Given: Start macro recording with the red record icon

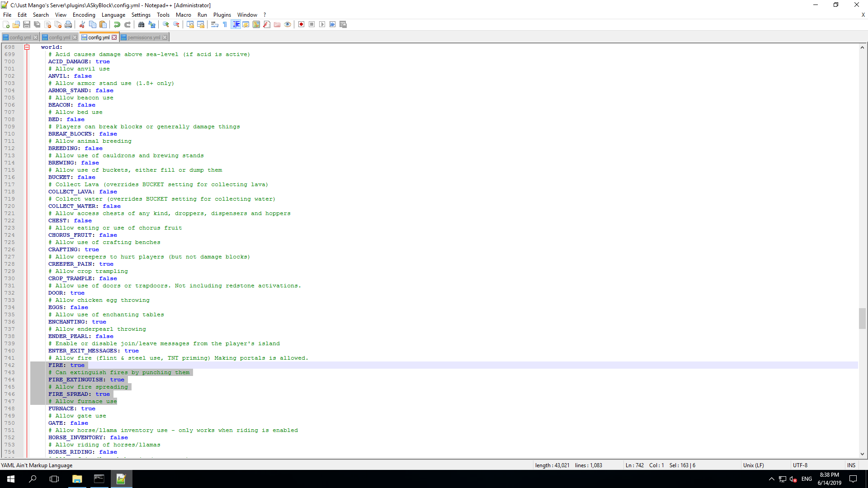Looking at the screenshot, I should coord(301,25).
